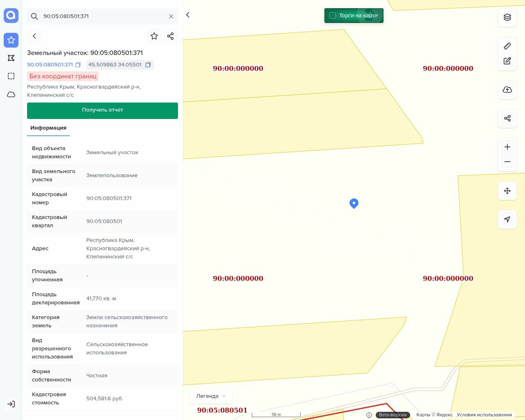The width and height of the screenshot is (525, 420).
Task: Go back using the left chevron
Action: point(34,36)
